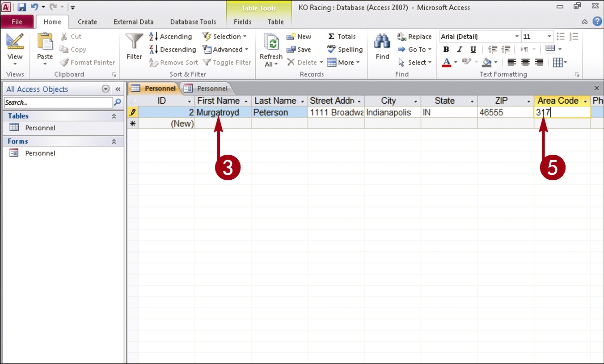Image resolution: width=604 pixels, height=364 pixels.
Task: Open the font size 11 dropdown
Action: point(549,37)
